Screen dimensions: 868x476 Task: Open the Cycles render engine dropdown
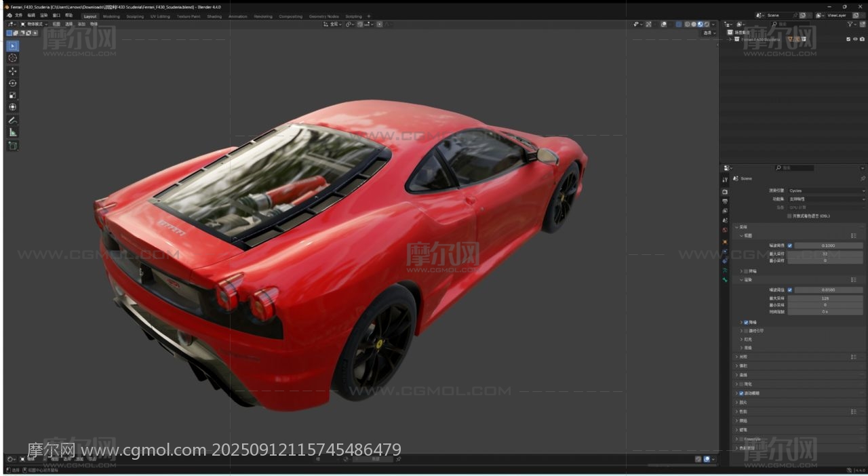pyautogui.click(x=826, y=191)
